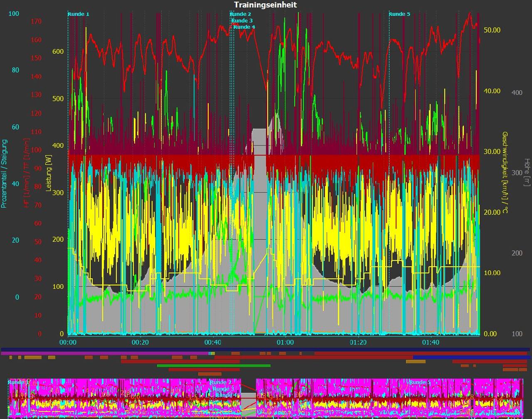The image size is (532, 419).
Task: Click the Geschwindigkeit [km/h] axis label
Action: click(505, 172)
